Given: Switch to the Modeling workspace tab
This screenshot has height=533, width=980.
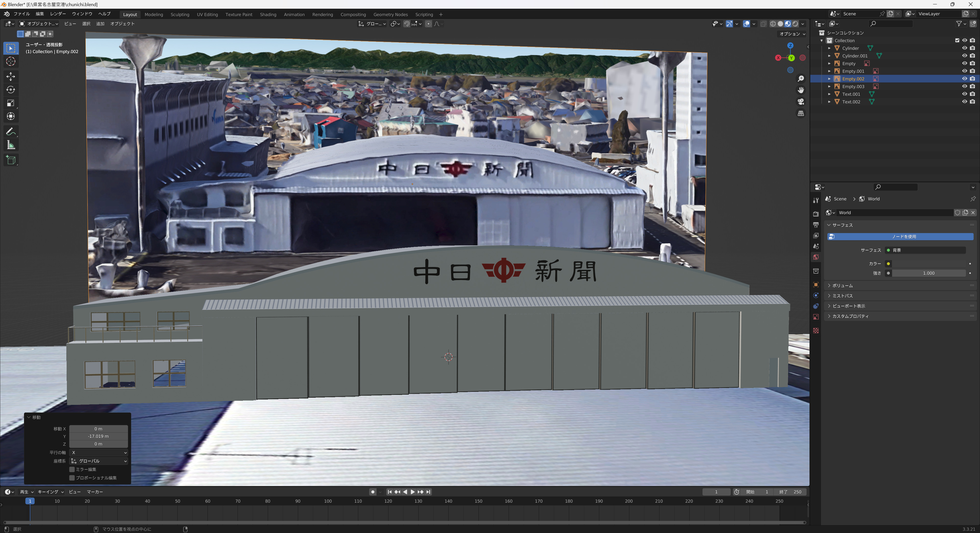Looking at the screenshot, I should pyautogui.click(x=154, y=15).
